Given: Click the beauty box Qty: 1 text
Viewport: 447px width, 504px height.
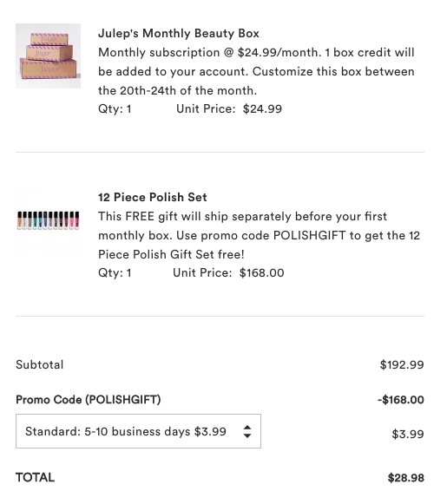Looking at the screenshot, I should [115, 108].
